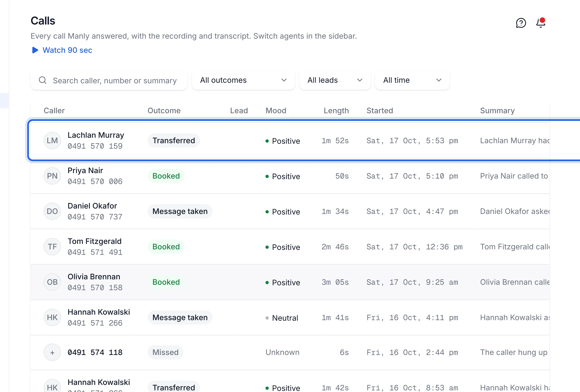Viewport: 580px width, 392px height.
Task: Click the OB avatar for Olivia Brennan
Action: [x=52, y=282]
